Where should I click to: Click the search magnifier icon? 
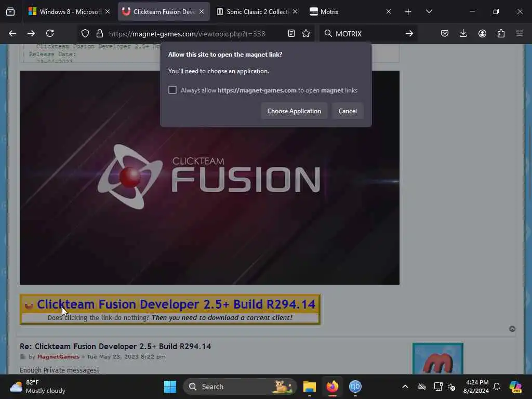[x=328, y=33]
